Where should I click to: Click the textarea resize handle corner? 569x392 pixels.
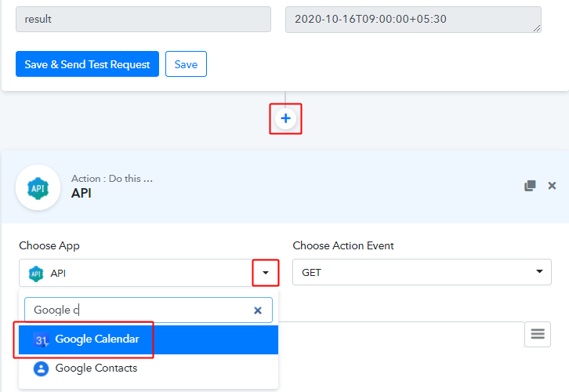(537, 28)
